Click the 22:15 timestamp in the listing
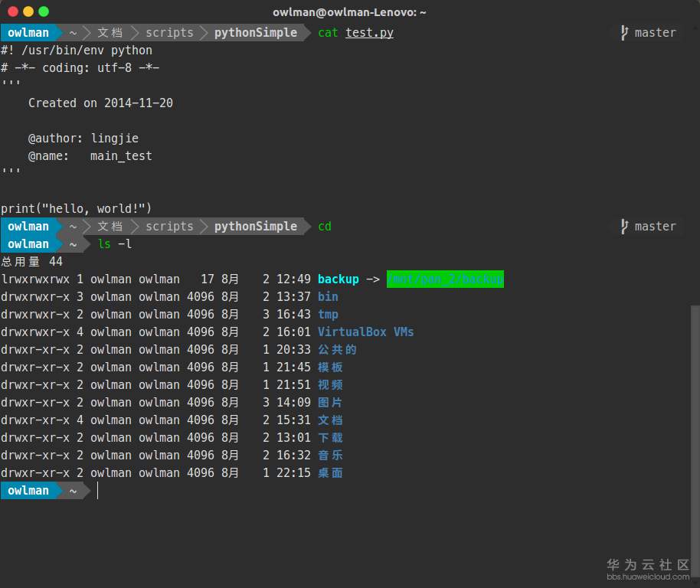 (x=293, y=473)
